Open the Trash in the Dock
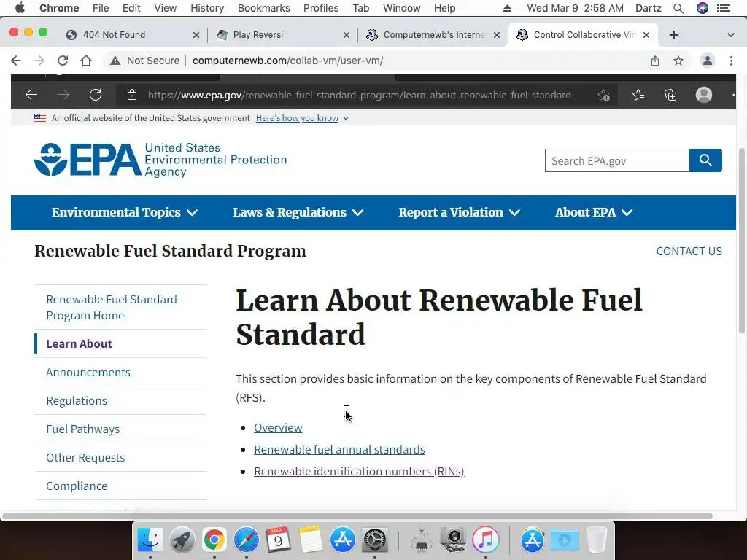 [597, 540]
